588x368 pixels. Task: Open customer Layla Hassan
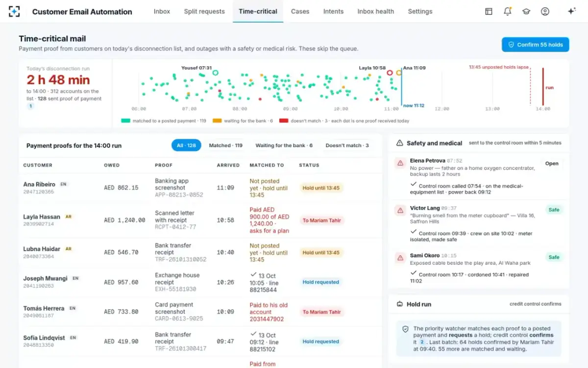42,217
